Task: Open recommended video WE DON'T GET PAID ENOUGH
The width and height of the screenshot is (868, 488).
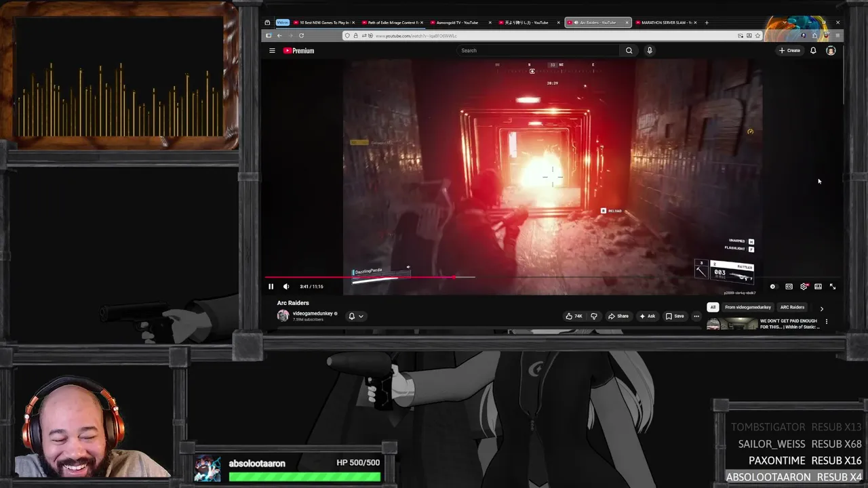Action: [789, 324]
